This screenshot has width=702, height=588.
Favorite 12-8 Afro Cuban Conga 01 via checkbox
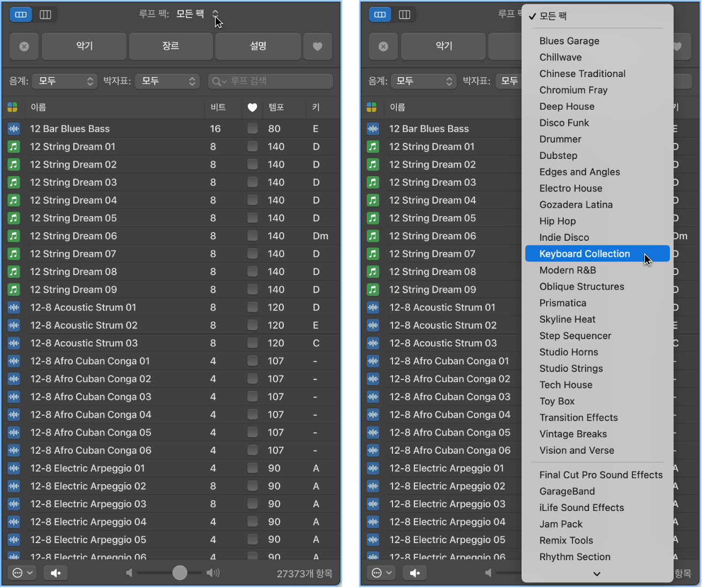pos(252,361)
